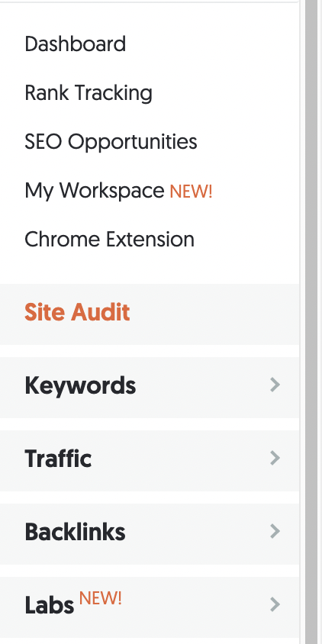Expand Backlinks using its chevron arrow

(275, 532)
